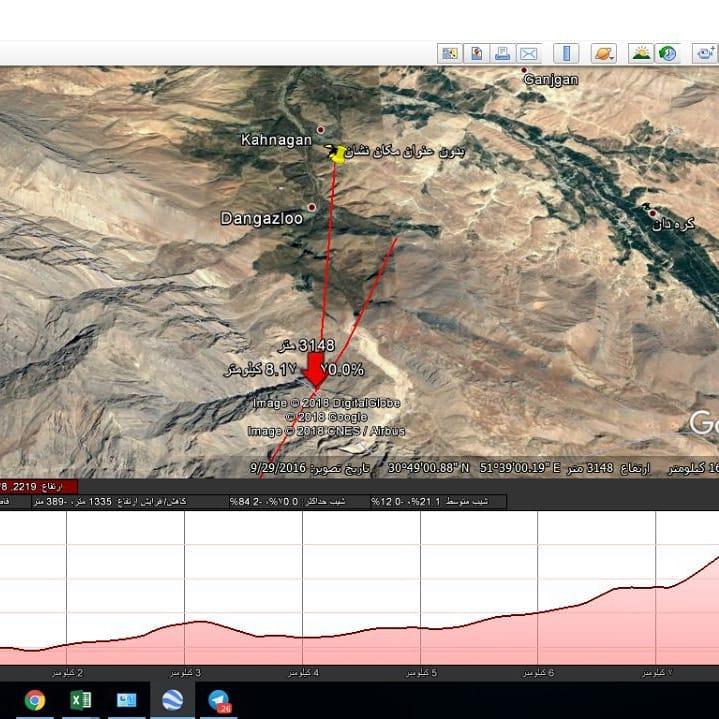Select the Kahnagan place marker
Screen dimensions: 719x719
click(x=321, y=130)
